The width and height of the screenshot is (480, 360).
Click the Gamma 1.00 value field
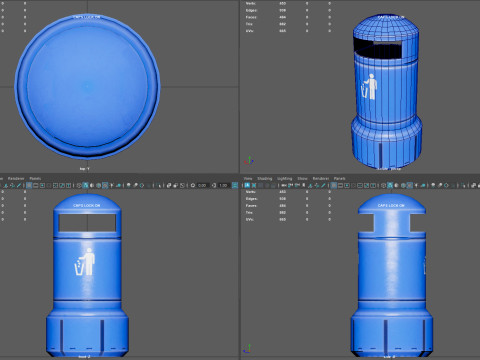click(x=223, y=185)
